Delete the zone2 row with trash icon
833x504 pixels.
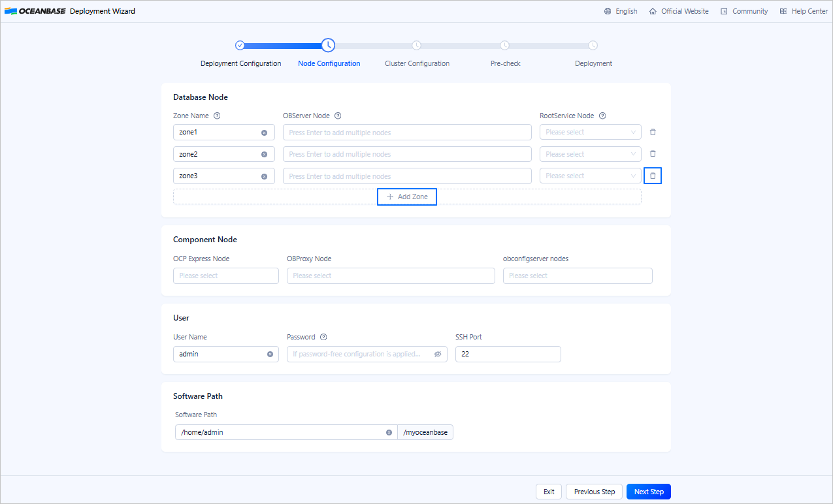[653, 154]
